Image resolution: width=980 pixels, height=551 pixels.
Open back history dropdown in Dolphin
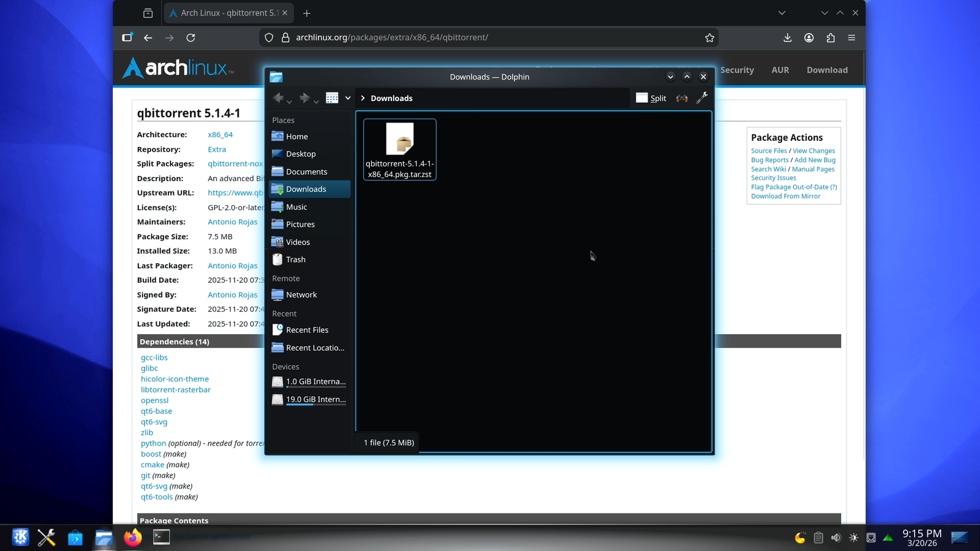coord(290,101)
